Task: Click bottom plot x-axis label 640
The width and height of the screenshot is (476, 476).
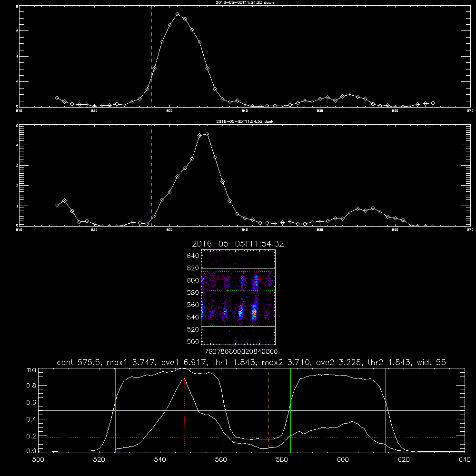Action: click(x=465, y=460)
